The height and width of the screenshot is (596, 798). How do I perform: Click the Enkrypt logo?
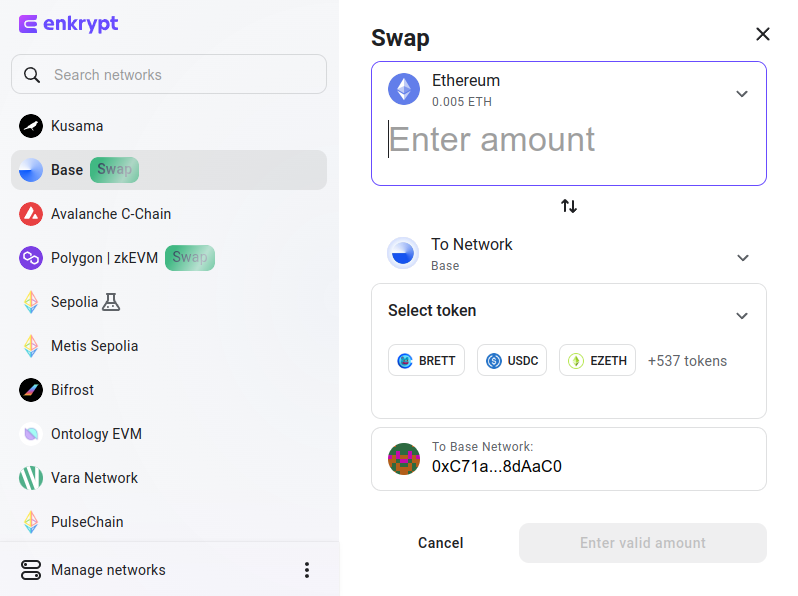click(x=68, y=24)
